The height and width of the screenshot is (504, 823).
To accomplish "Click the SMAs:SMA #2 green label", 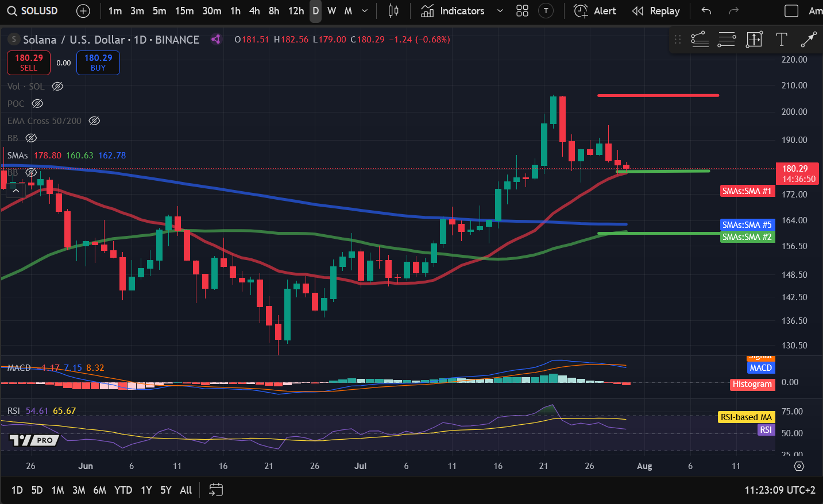I will point(747,237).
